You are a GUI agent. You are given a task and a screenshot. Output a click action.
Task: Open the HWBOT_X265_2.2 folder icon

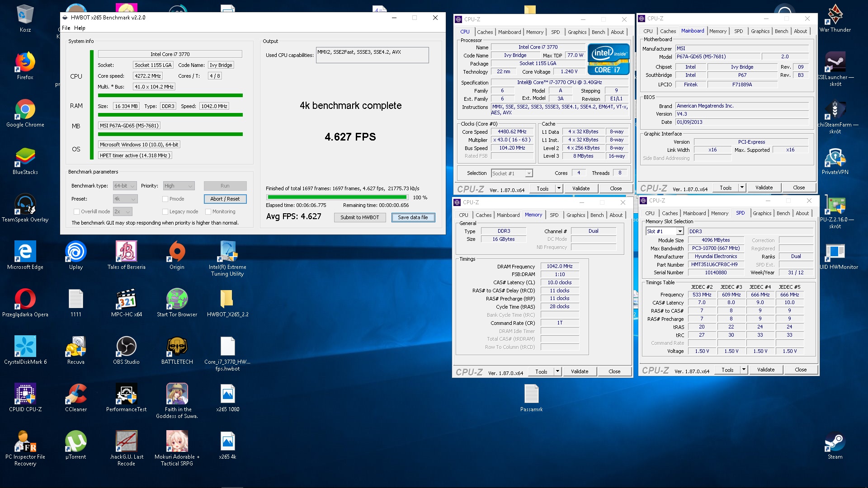227,303
